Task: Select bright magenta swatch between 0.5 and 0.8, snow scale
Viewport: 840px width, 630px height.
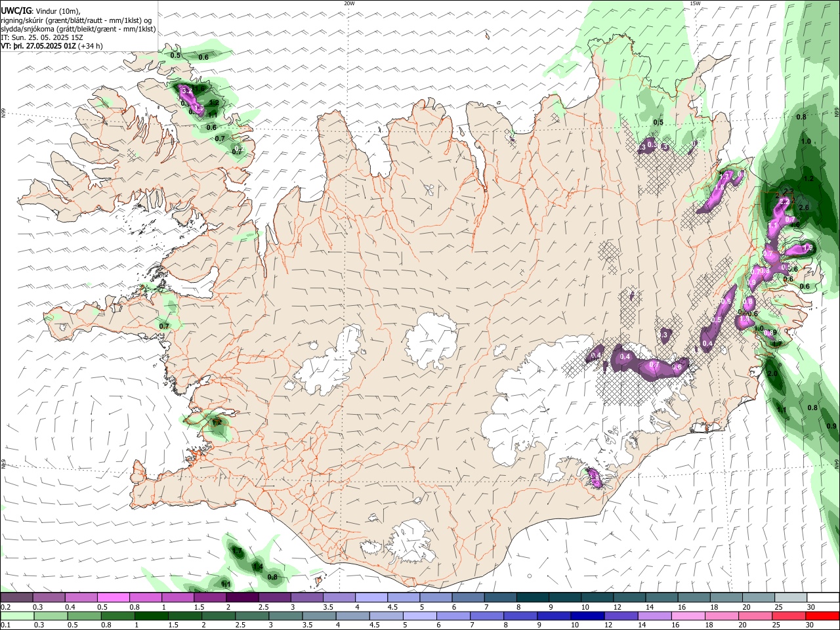Action: pos(114,598)
